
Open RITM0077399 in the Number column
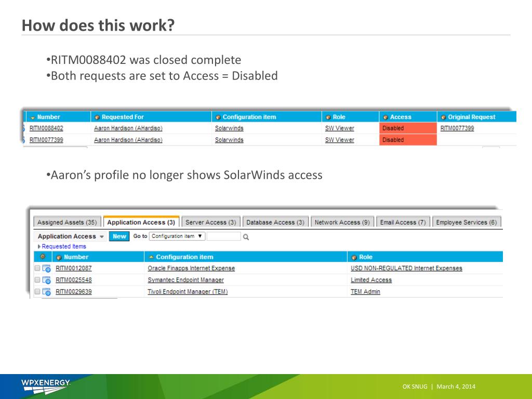tap(46, 140)
